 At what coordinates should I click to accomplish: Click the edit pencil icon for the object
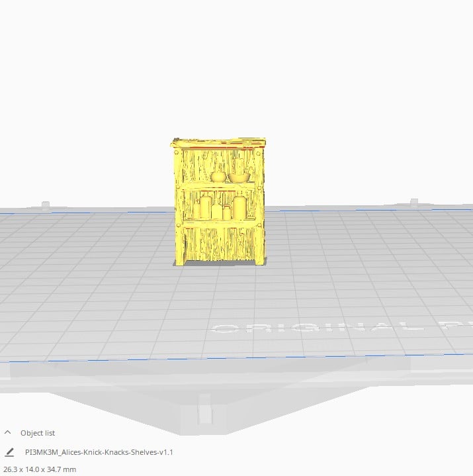(9, 452)
